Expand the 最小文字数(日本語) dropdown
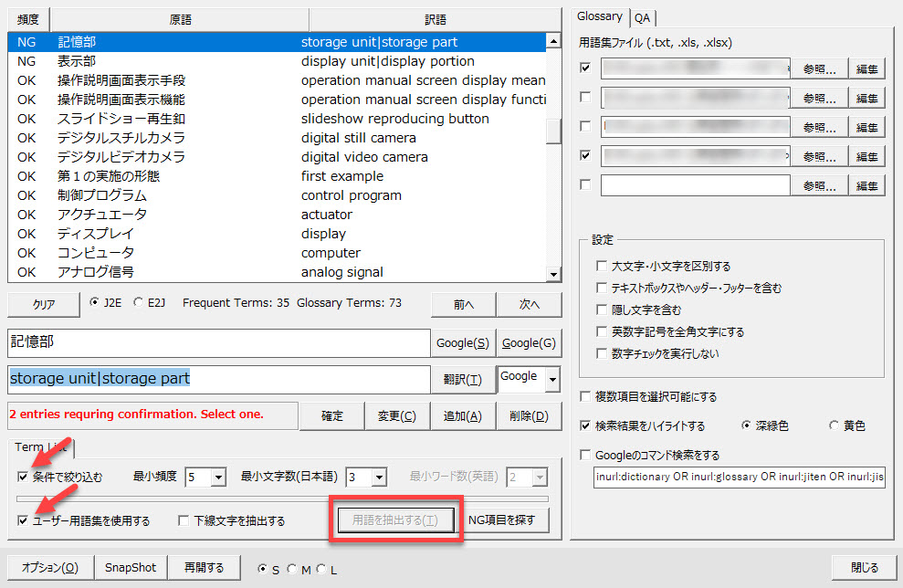Screen dimensions: 903x588 coord(380,477)
